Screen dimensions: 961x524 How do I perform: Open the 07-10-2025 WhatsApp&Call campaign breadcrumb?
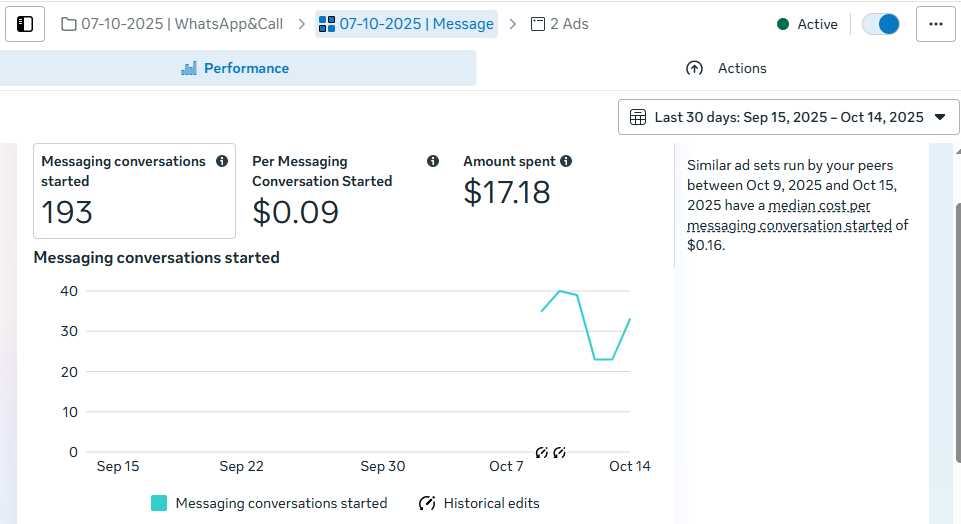[173, 24]
